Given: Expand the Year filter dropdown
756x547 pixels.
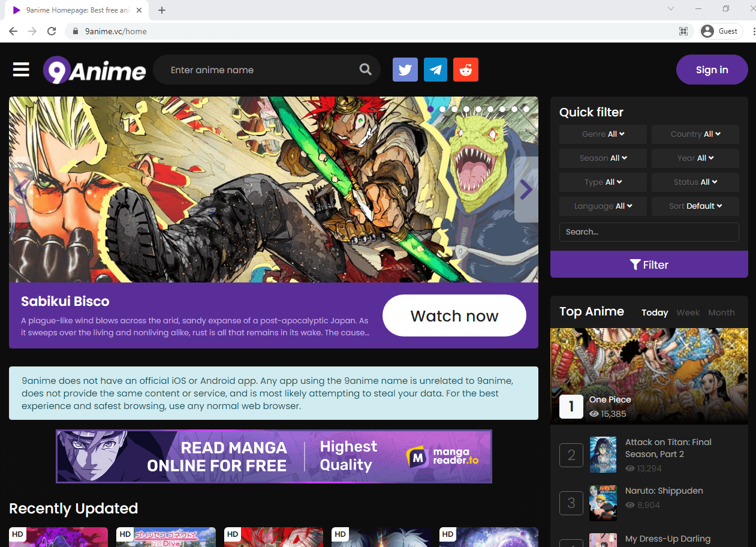Looking at the screenshot, I should [695, 158].
